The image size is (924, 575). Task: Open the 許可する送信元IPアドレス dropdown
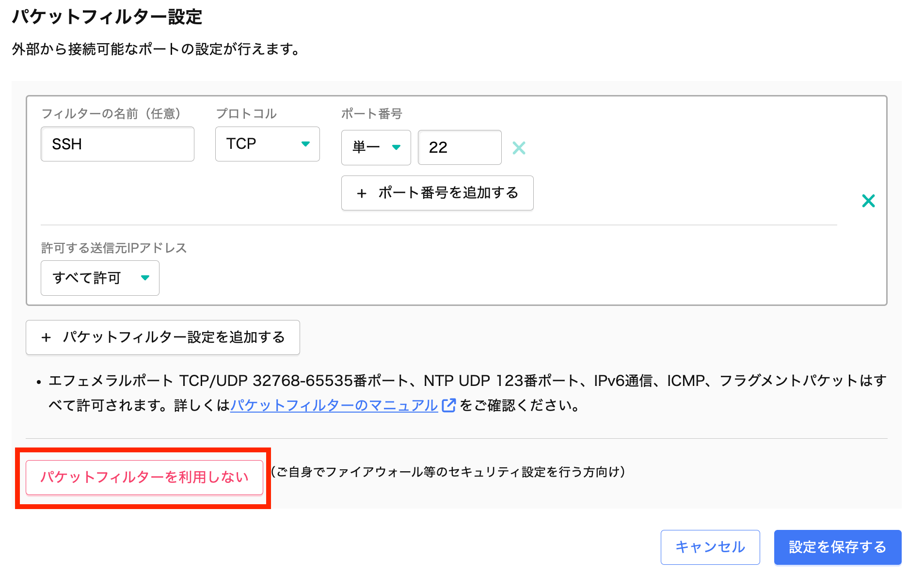click(x=100, y=278)
